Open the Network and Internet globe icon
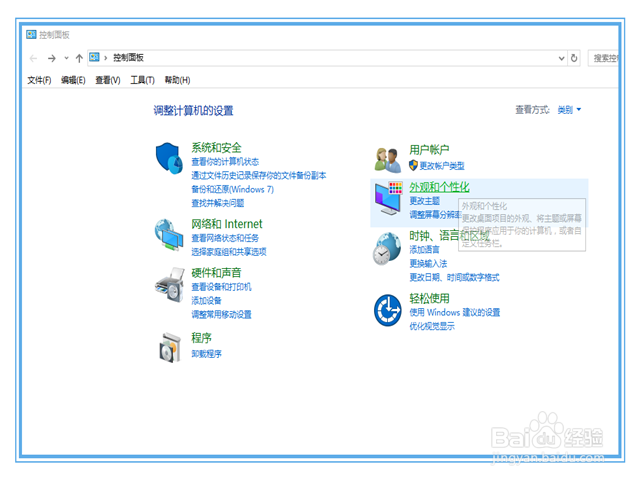This screenshot has height=480, width=640. pyautogui.click(x=169, y=234)
